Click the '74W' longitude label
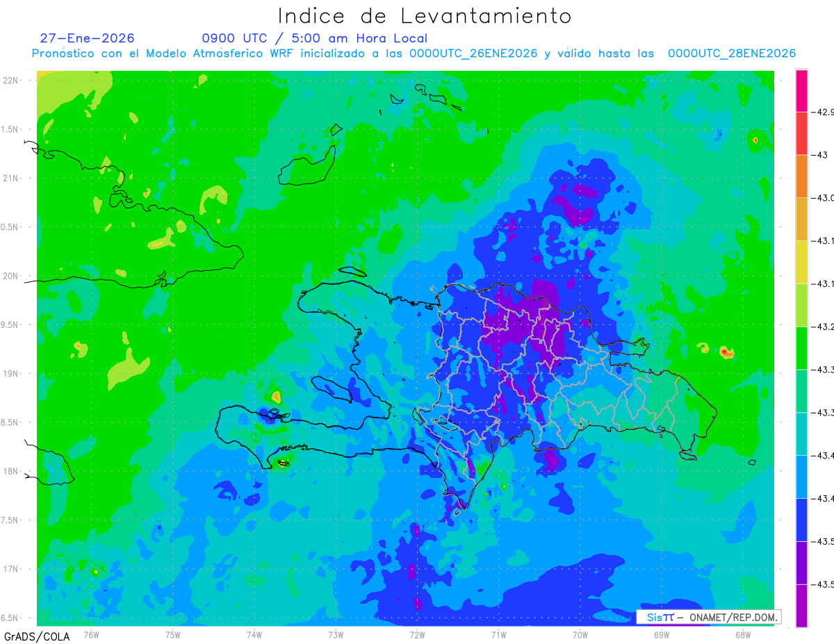 (254, 634)
